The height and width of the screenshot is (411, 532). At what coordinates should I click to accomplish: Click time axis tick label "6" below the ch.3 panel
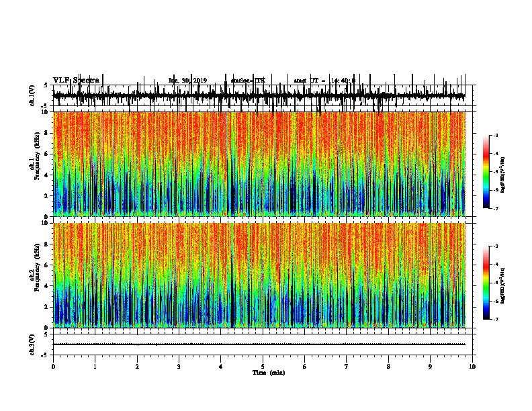(x=305, y=367)
